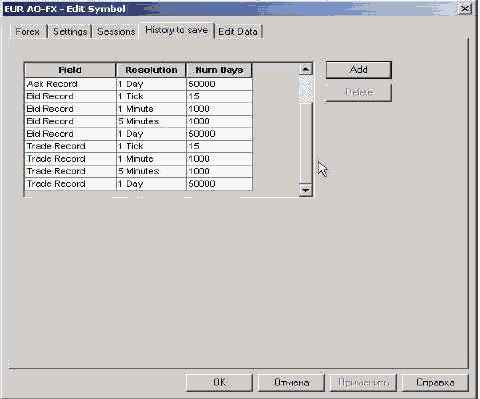The width and height of the screenshot is (480, 399).
Task: Confirm with the OK button
Action: pyautogui.click(x=219, y=382)
